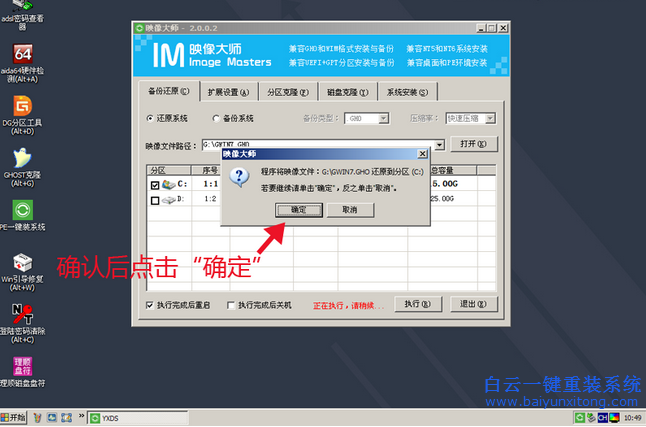Toggle the C: partition checkbox
The image size is (646, 427).
coord(155,185)
